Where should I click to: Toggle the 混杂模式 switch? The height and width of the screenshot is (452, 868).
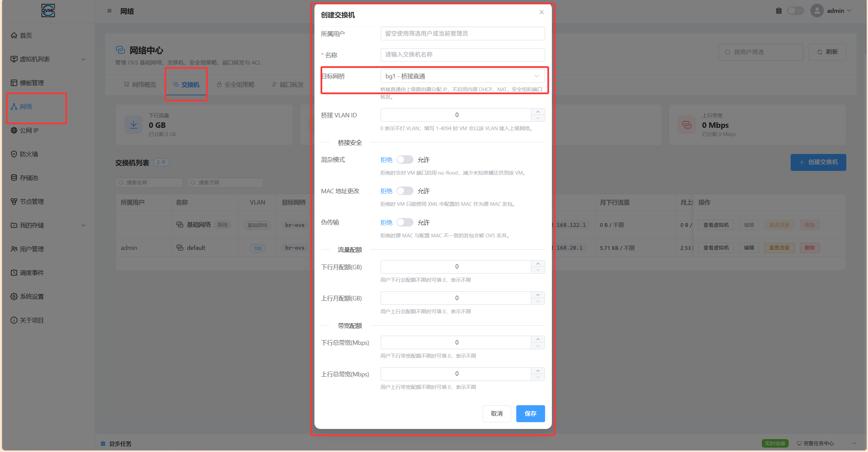[x=405, y=159]
